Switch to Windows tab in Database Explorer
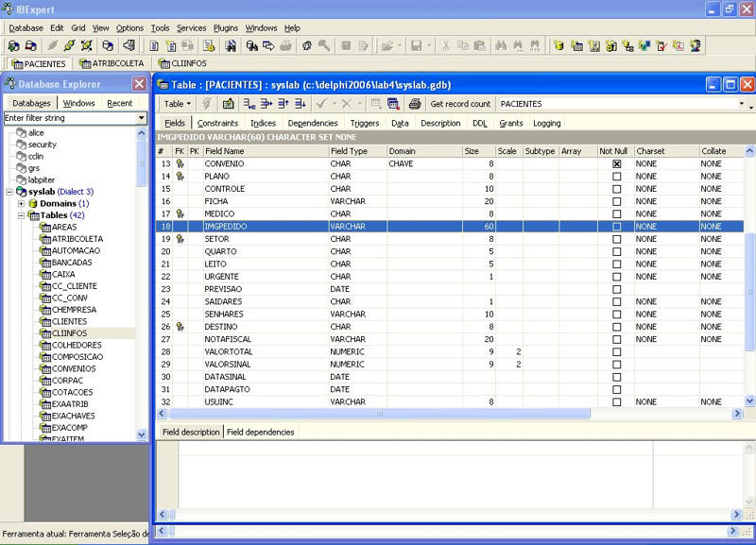Viewport: 756px width, 545px height. click(79, 103)
